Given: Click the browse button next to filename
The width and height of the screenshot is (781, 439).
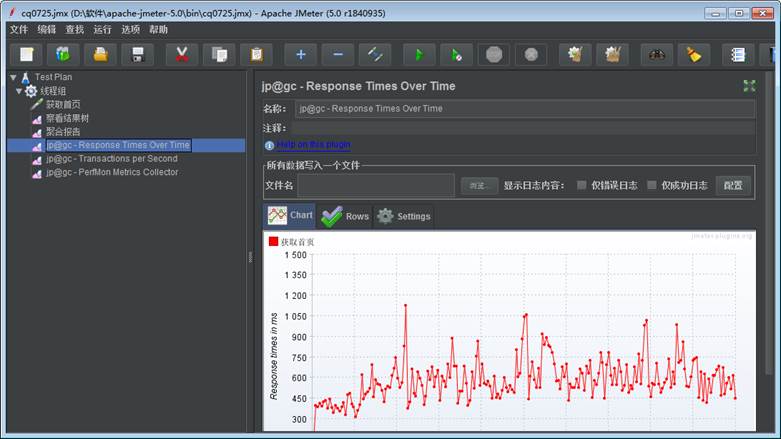Looking at the screenshot, I should point(479,185).
